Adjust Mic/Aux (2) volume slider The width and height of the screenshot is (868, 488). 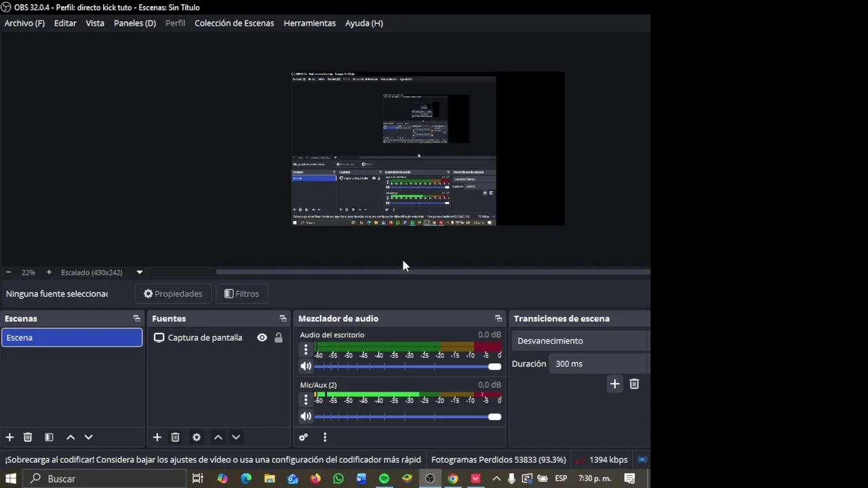[x=408, y=417]
